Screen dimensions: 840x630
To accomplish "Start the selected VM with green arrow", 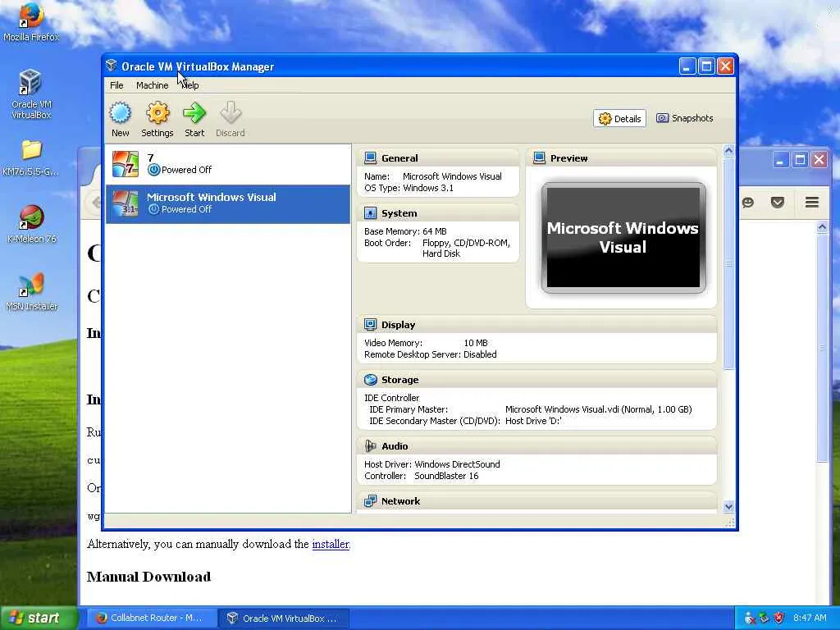I will pos(194,113).
